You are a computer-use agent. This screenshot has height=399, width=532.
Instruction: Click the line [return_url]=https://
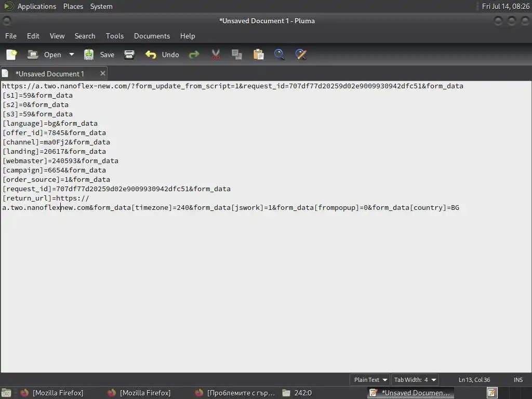click(46, 198)
